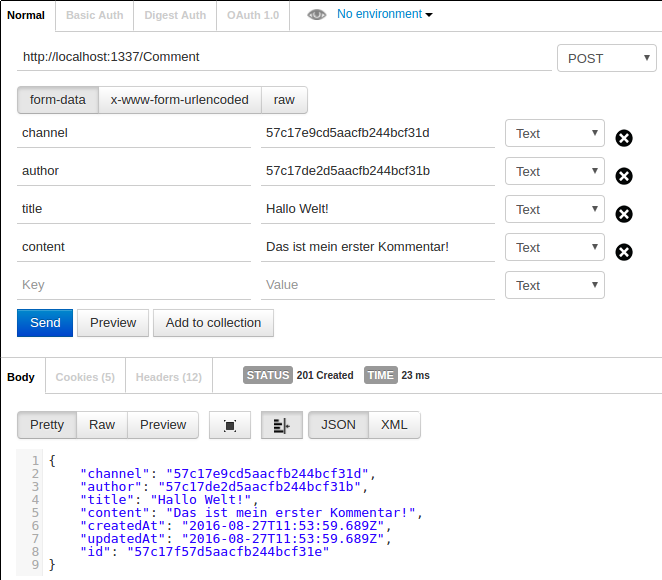Open the POST method dropdown
The width and height of the screenshot is (662, 580).
tap(606, 58)
